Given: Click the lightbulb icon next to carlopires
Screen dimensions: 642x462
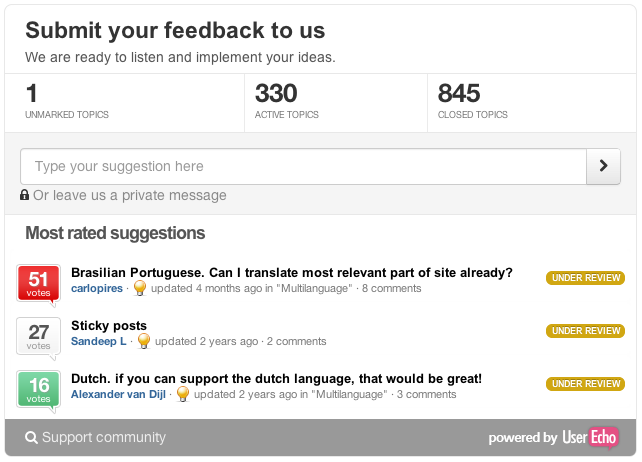Looking at the screenshot, I should [x=140, y=288].
